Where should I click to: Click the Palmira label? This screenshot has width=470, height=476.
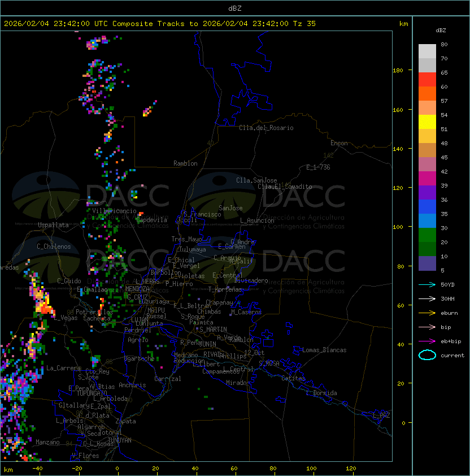(201, 322)
